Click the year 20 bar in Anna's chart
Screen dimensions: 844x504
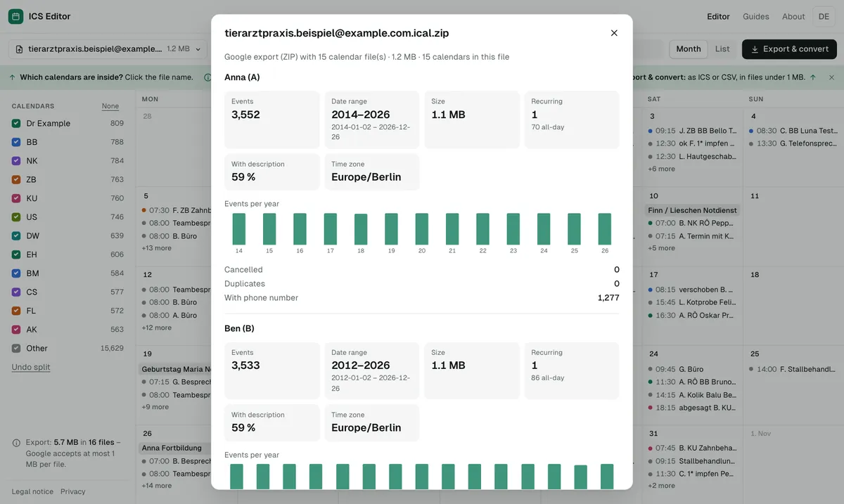tap(422, 229)
